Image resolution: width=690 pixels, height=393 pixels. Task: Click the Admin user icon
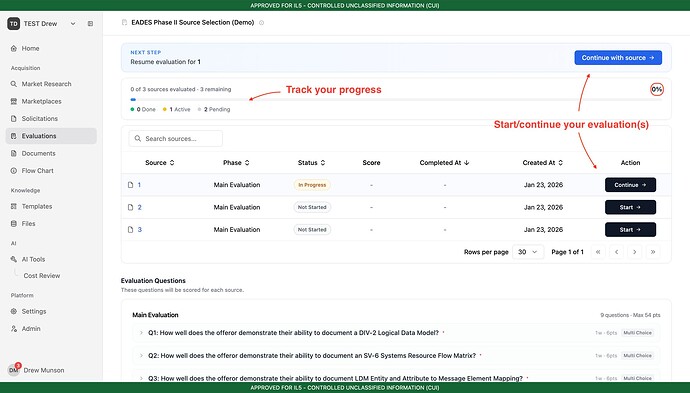tap(14, 329)
